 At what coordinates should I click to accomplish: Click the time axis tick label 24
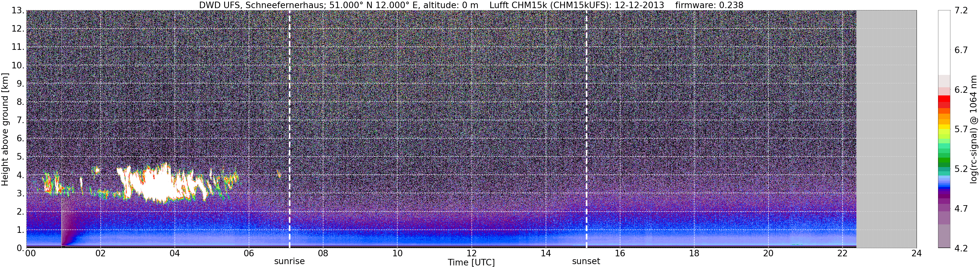click(917, 253)
